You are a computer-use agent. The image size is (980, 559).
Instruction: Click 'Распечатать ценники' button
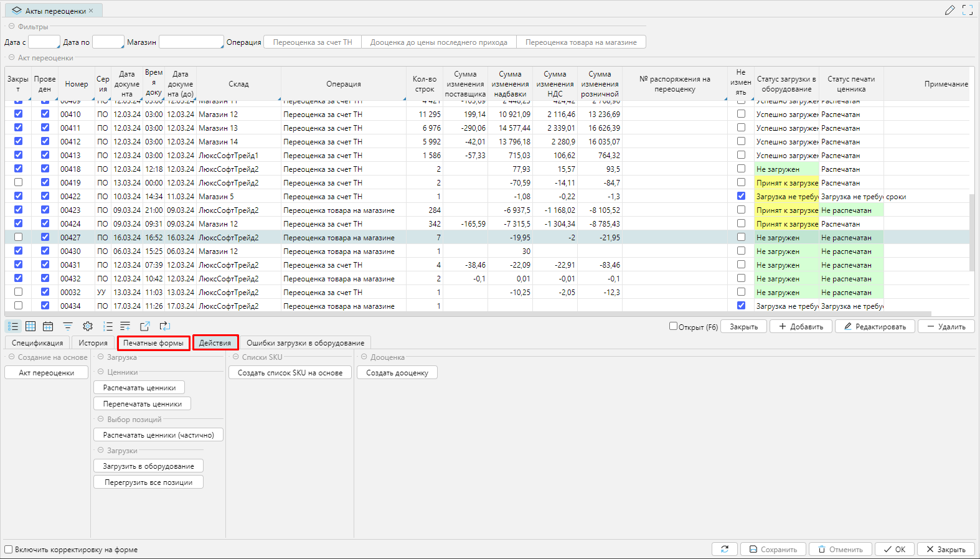point(139,388)
